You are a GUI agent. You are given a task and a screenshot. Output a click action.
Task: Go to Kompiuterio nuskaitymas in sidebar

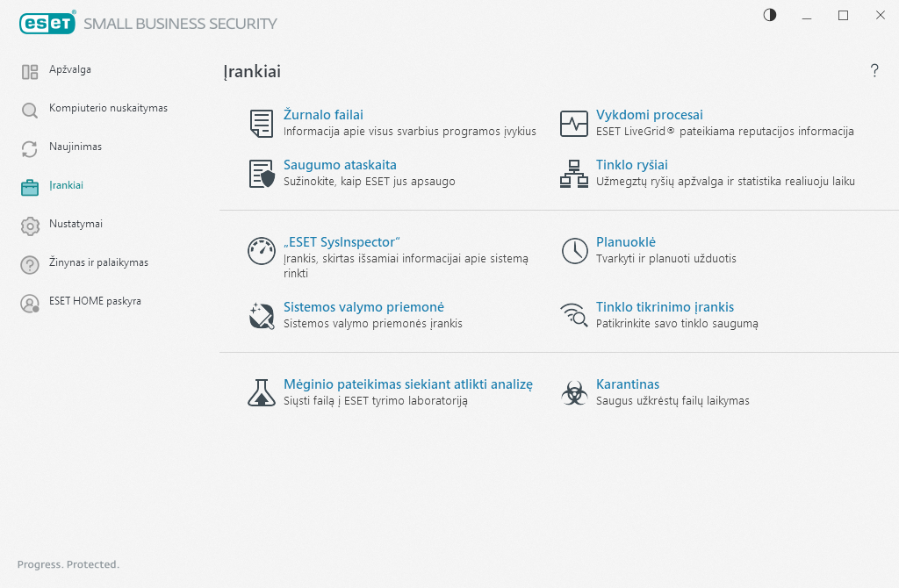[x=108, y=108]
